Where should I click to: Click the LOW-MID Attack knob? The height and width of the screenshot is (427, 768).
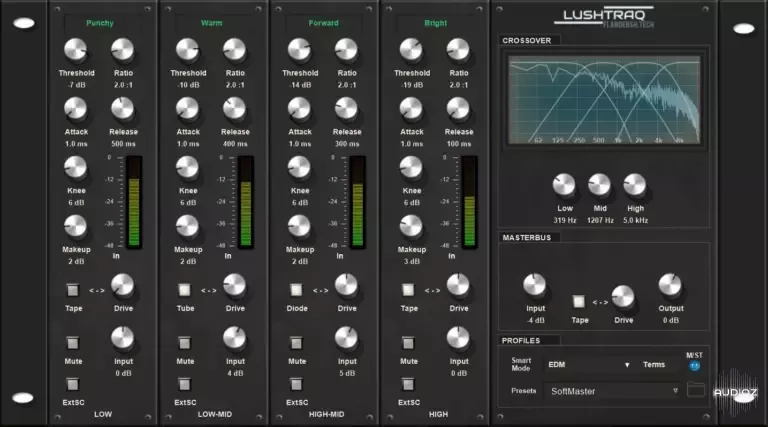point(187,109)
